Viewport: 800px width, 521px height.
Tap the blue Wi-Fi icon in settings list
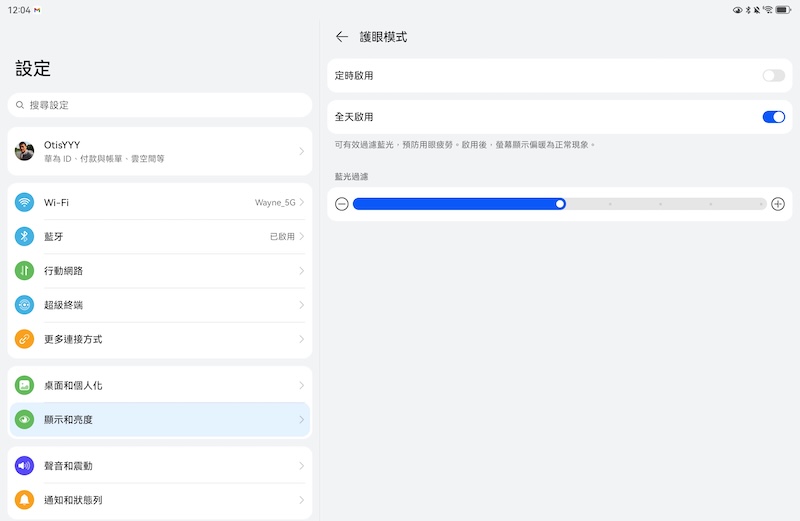(25, 203)
